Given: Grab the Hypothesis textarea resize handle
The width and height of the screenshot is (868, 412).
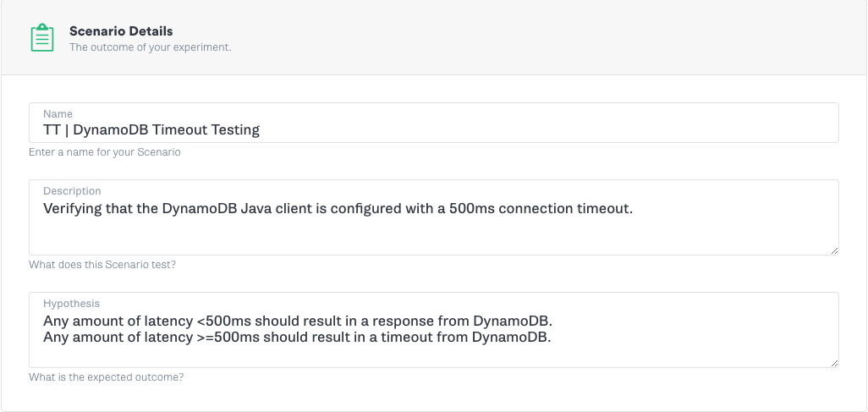Looking at the screenshot, I should [x=834, y=363].
